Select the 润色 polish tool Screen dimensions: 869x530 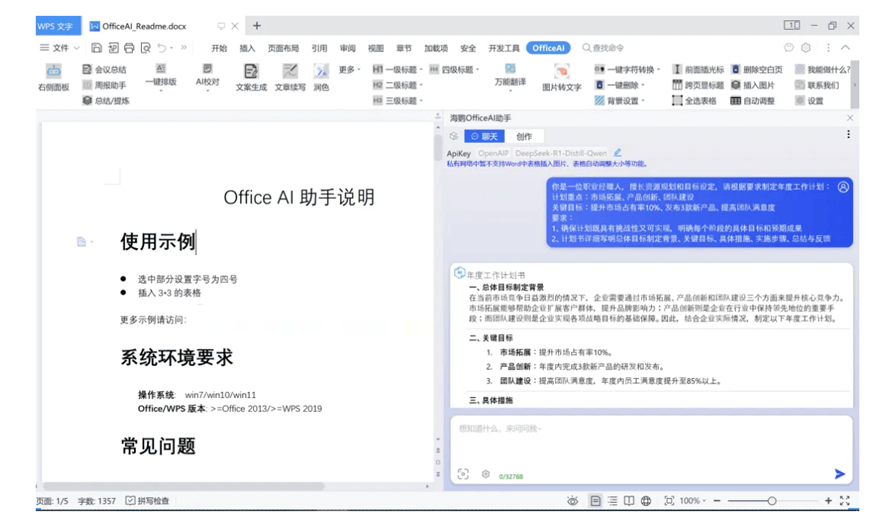click(321, 78)
